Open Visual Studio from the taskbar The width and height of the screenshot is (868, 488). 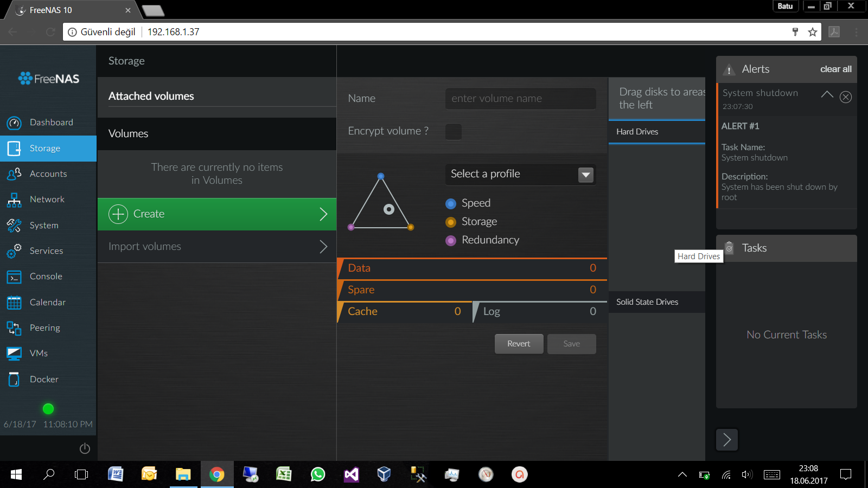tap(352, 474)
